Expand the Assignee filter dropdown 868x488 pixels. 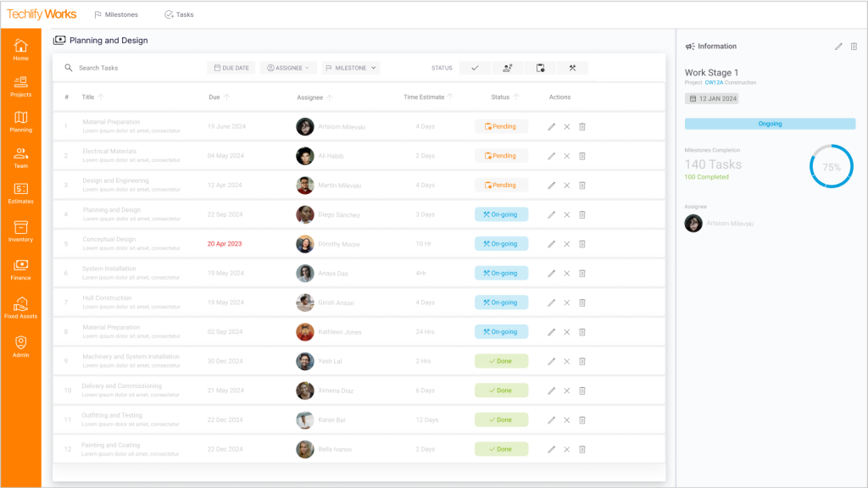point(288,68)
